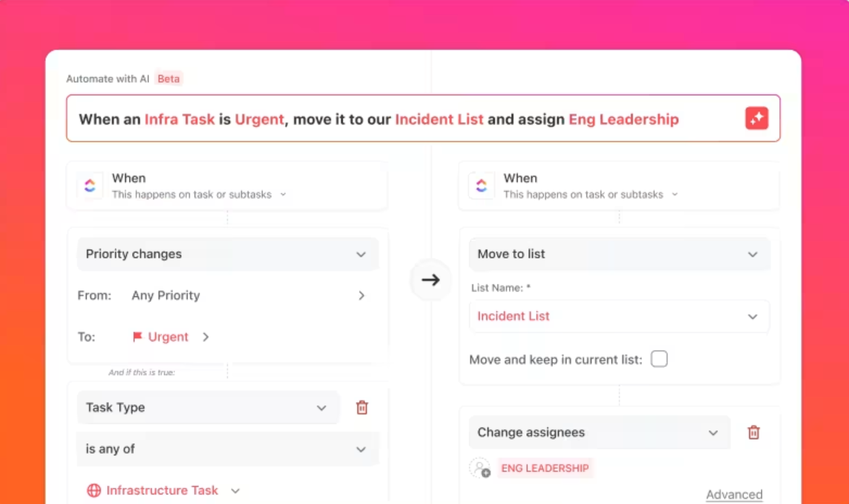Delete the Change assignees action
849x504 pixels.
click(753, 432)
